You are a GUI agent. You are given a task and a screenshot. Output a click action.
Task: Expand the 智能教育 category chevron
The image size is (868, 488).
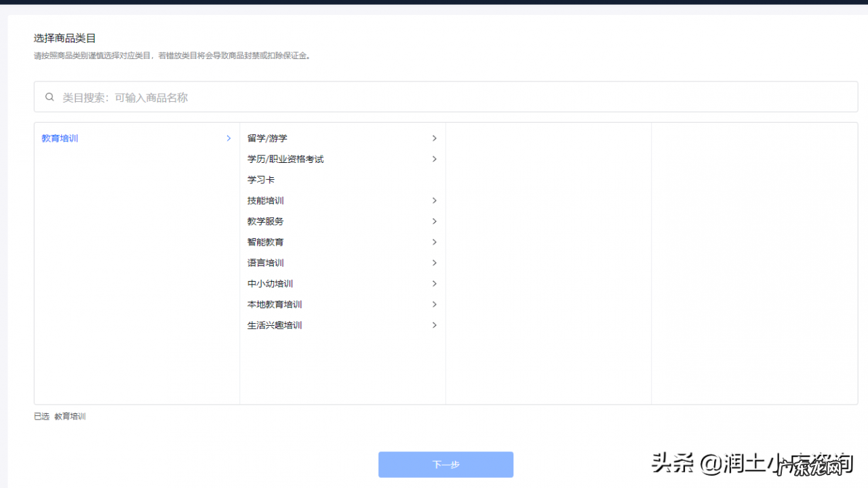point(435,242)
